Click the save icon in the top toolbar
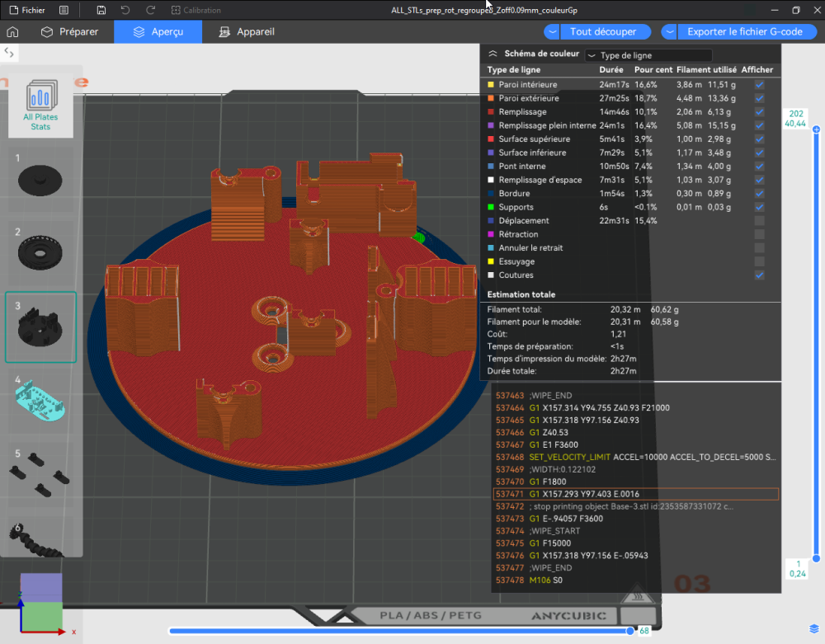Image resolution: width=825 pixels, height=644 pixels. click(x=101, y=10)
